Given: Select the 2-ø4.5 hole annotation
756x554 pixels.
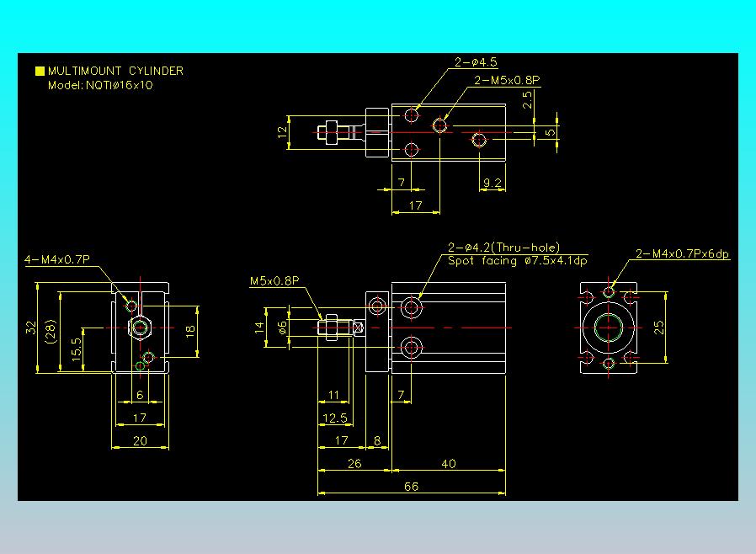Looking at the screenshot, I should pyautogui.click(x=476, y=62).
